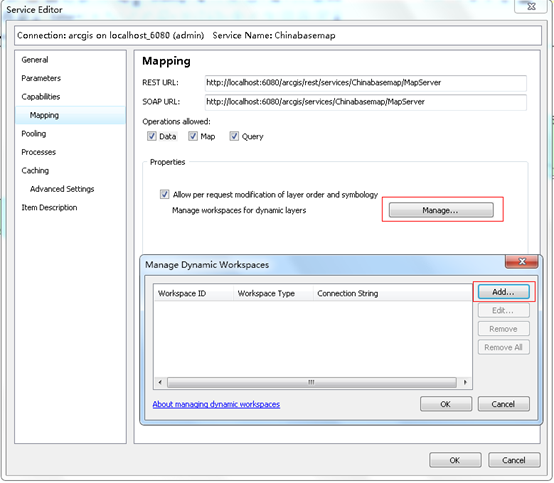Uncheck the Query operation checkbox
The width and height of the screenshot is (554, 483).
pos(234,136)
